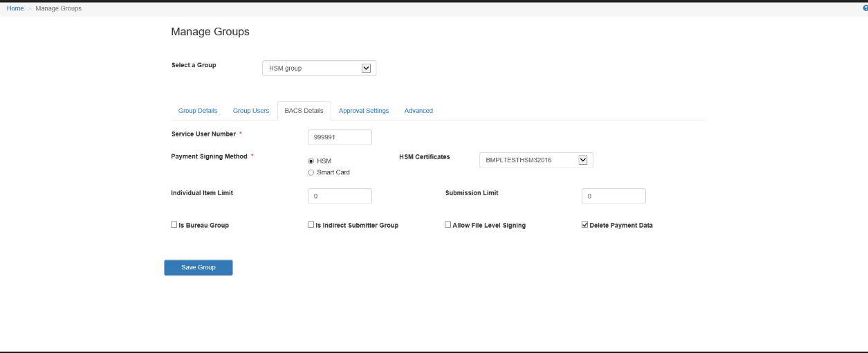Viewport: 868px width, 353px height.
Task: Enable the Is Bureau Group checkbox
Action: pos(174,225)
